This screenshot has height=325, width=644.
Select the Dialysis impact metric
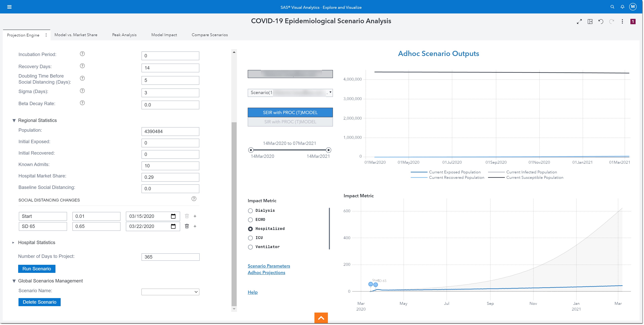(x=250, y=211)
